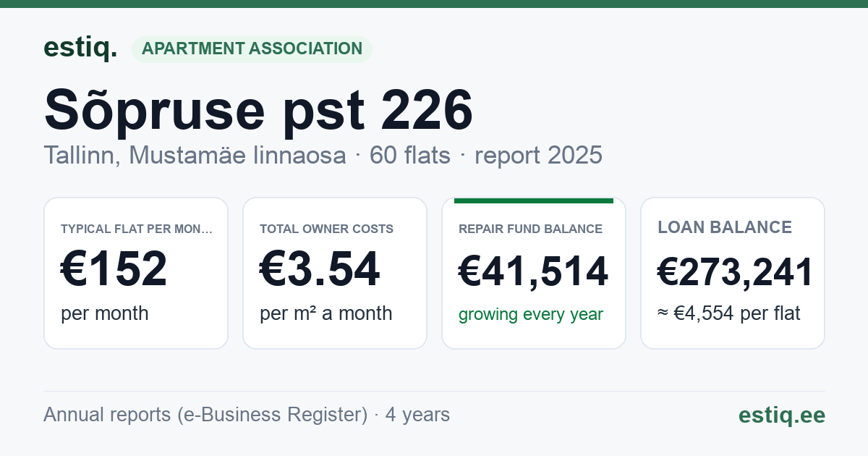Click the 'per month' text under €152

(x=105, y=313)
